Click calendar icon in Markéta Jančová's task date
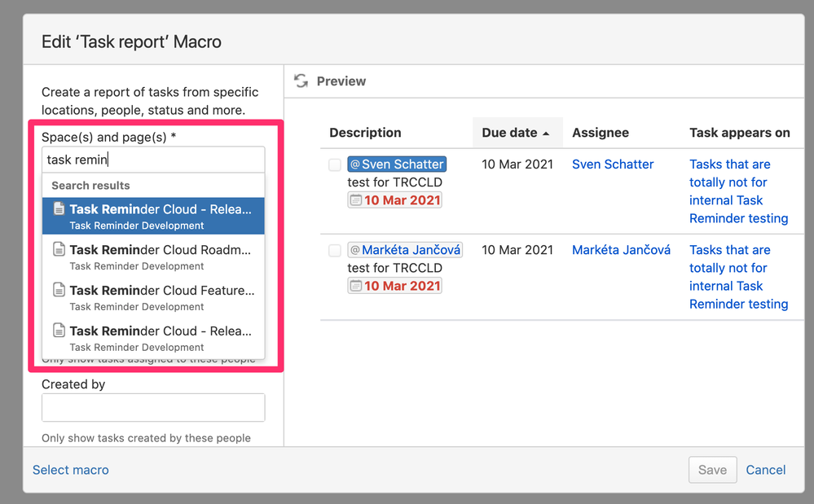 pyautogui.click(x=355, y=286)
